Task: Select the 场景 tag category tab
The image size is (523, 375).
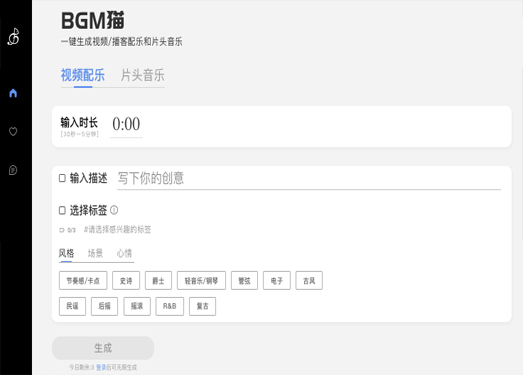Action: click(x=95, y=253)
